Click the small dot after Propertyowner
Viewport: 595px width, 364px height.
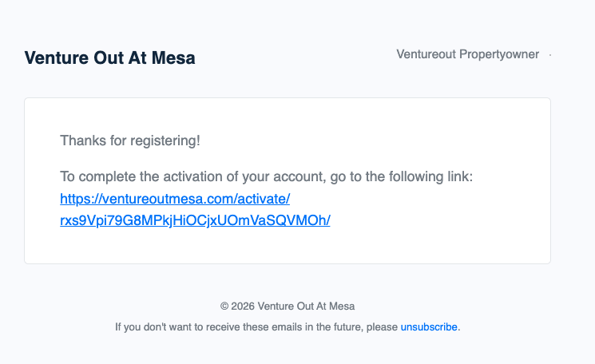point(550,55)
